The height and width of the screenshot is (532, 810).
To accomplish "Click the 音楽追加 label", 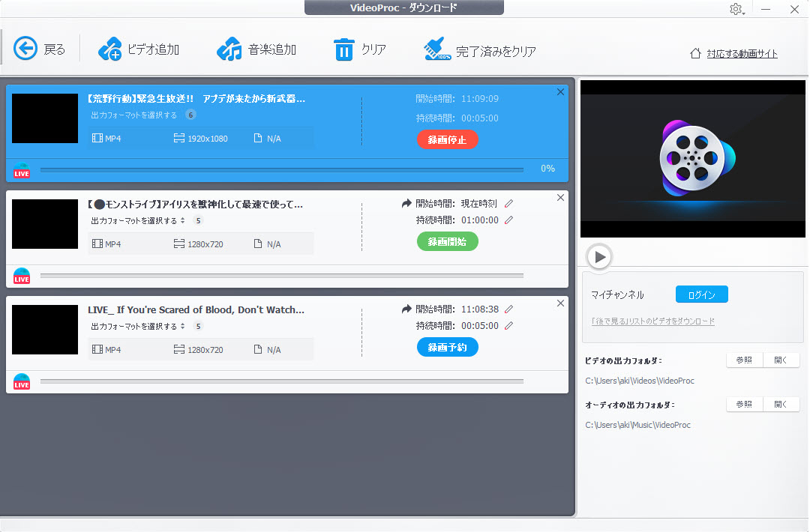I will pos(272,49).
